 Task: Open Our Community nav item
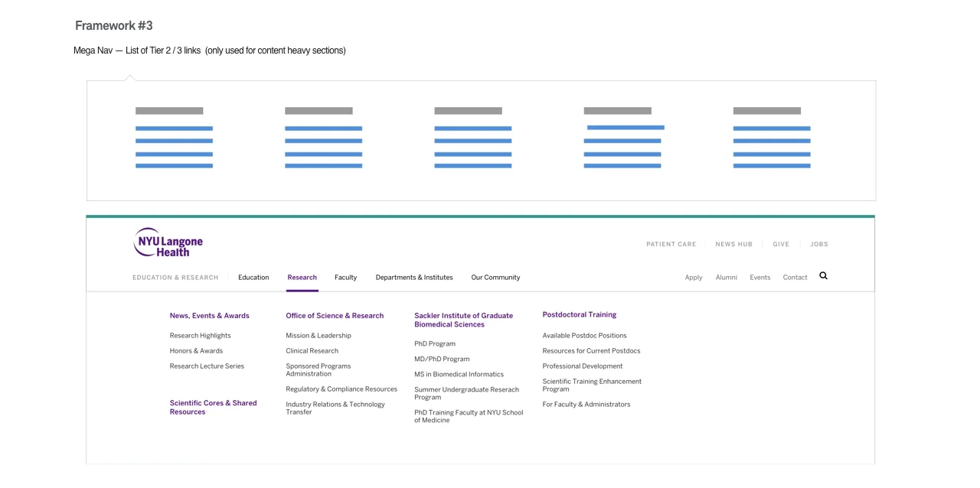point(495,278)
